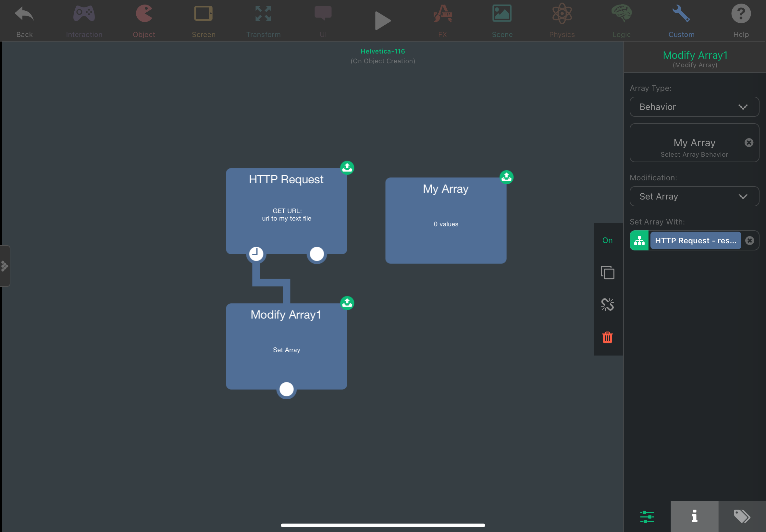Click the break link icon
Viewport: 766px width, 532px height.
click(x=607, y=304)
